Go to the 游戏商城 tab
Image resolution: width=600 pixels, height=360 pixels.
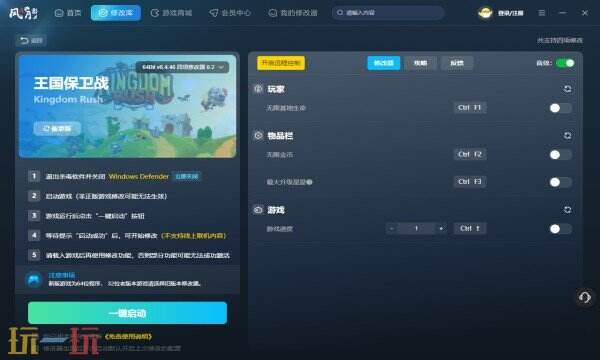(x=171, y=13)
